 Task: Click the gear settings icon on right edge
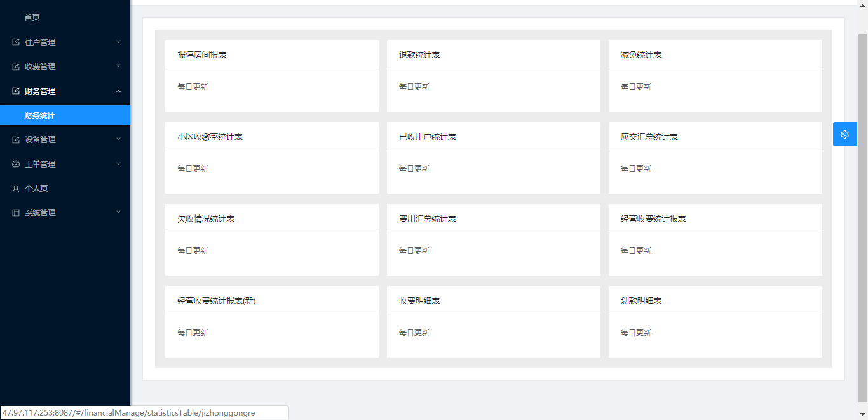[844, 134]
